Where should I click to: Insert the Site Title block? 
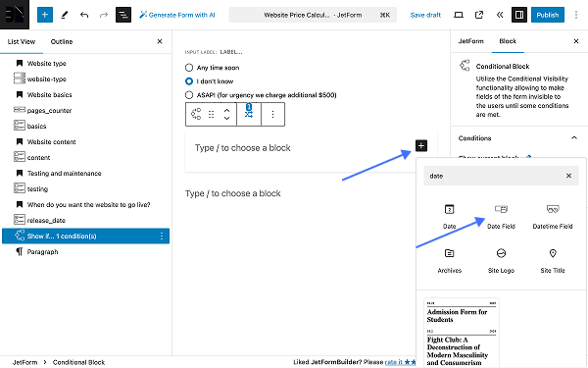553,261
